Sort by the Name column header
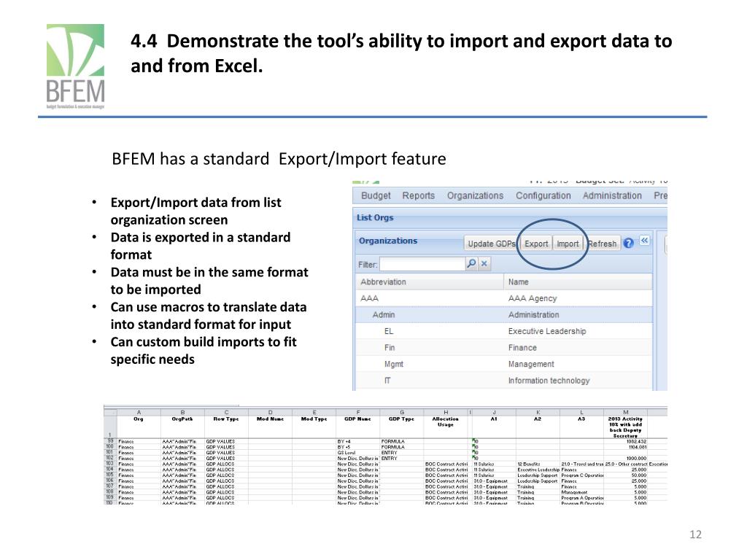The width and height of the screenshot is (747, 560). tap(578, 282)
